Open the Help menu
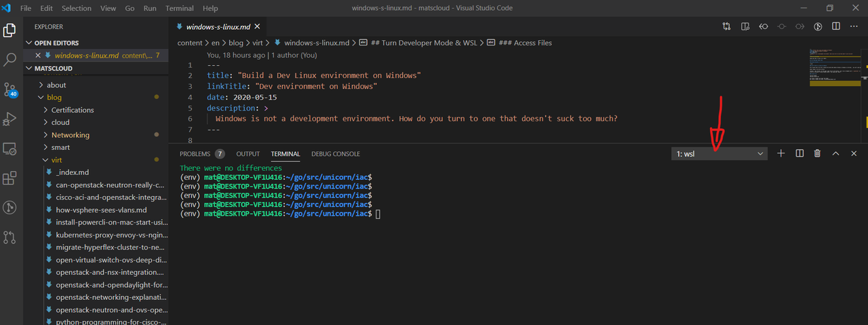868x325 pixels. coord(210,8)
